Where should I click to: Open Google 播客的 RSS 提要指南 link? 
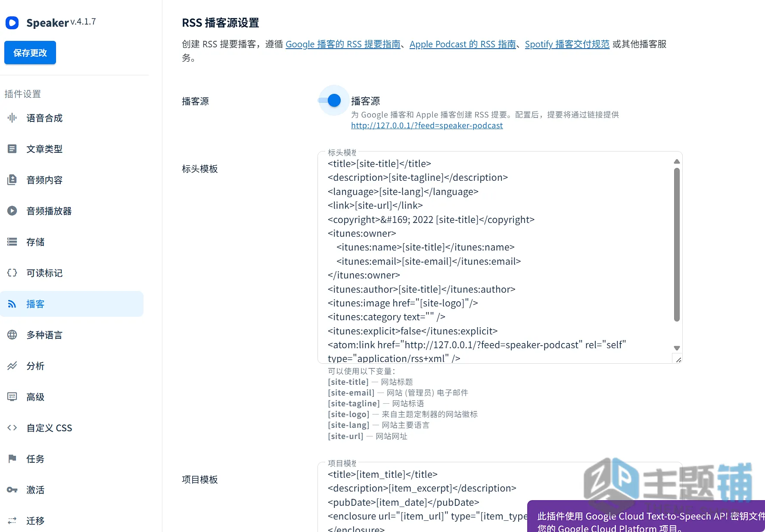point(343,44)
